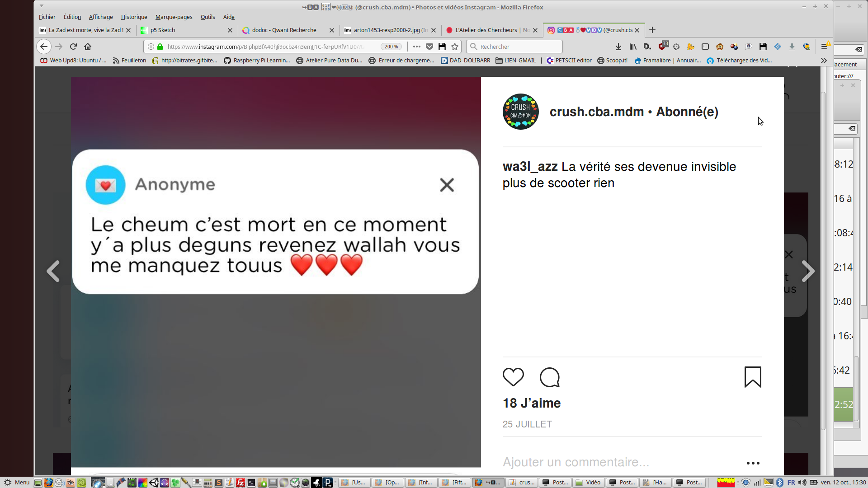The height and width of the screenshot is (488, 868).
Task: Switch to the p5 Sketch tab
Action: coord(186,30)
